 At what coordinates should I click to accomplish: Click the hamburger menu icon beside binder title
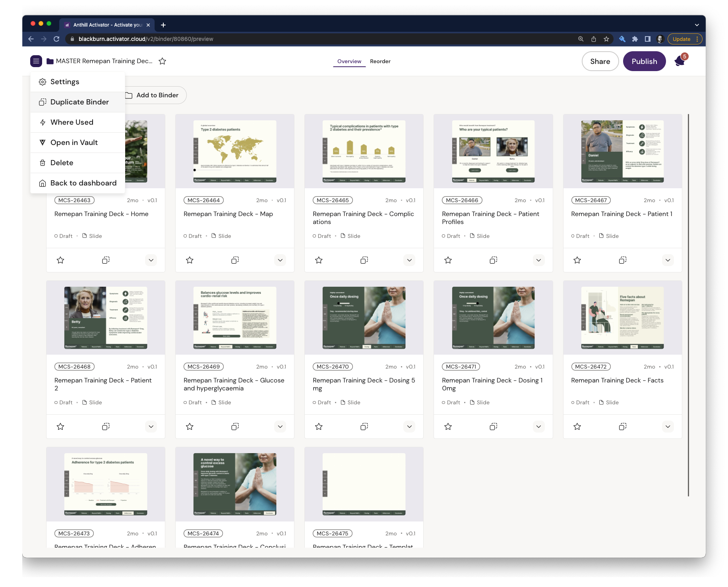point(36,61)
